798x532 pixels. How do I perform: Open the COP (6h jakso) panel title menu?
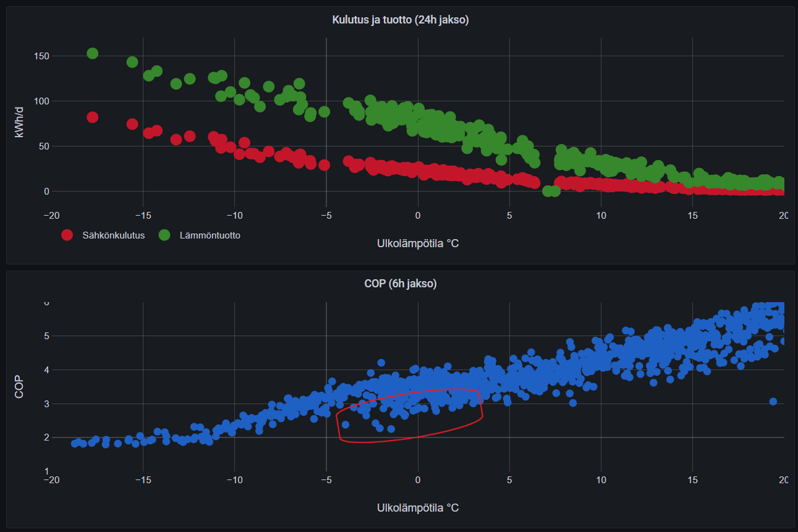tap(400, 284)
